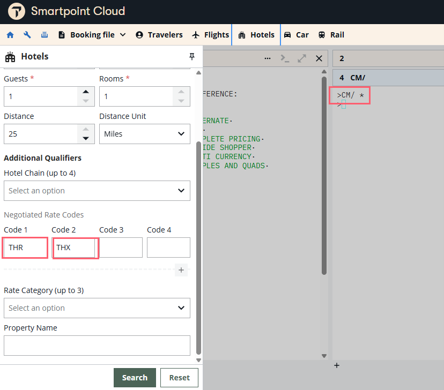Decrease the Distance value
The width and height of the screenshot is (444, 390).
pyautogui.click(x=86, y=138)
